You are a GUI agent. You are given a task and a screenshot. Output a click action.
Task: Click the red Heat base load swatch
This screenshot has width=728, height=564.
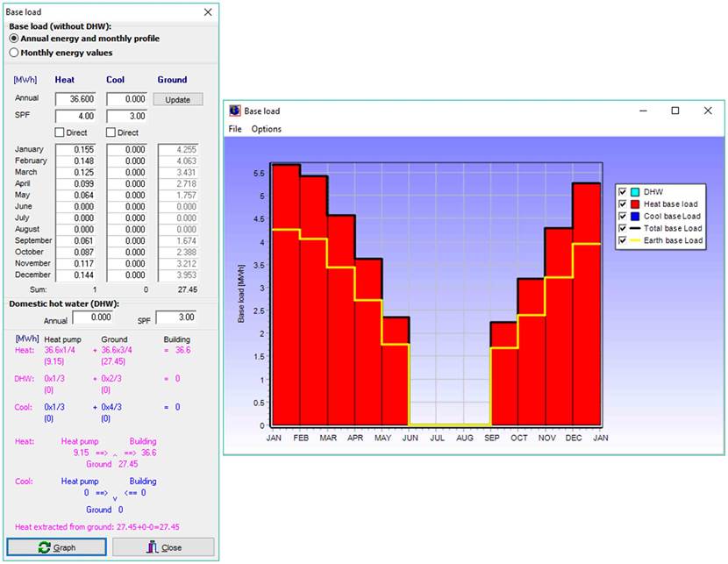coord(635,203)
